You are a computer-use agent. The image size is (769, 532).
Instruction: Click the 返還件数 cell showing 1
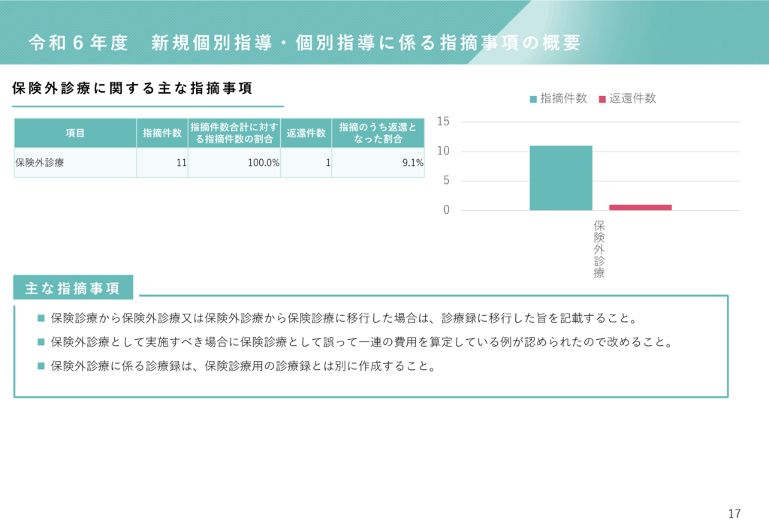[306, 163]
